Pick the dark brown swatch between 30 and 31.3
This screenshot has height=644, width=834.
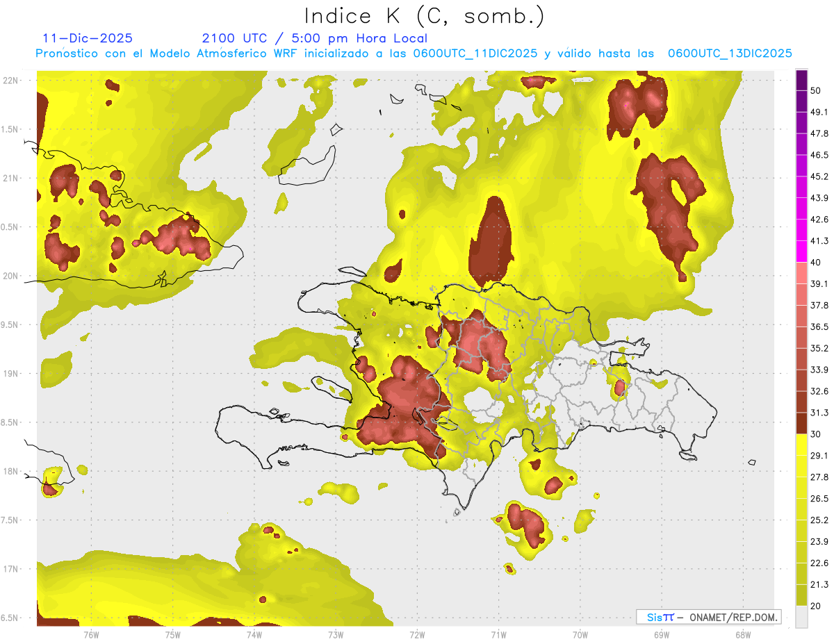(802, 424)
